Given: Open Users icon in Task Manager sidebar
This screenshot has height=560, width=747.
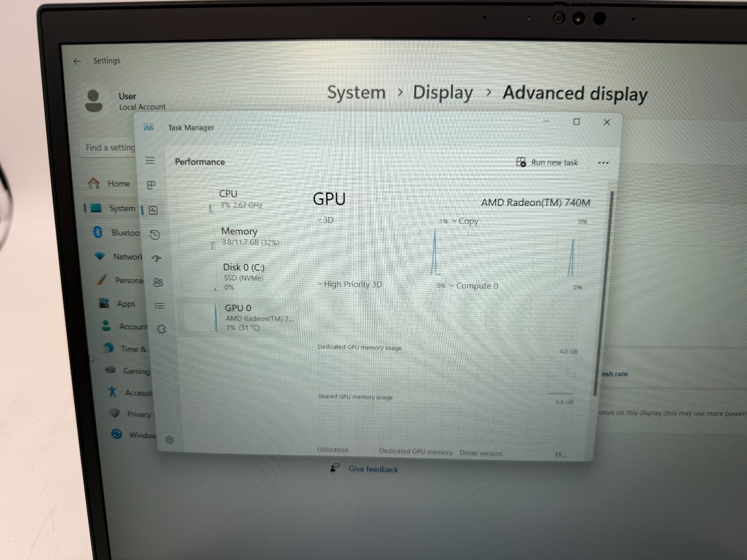Looking at the screenshot, I should (x=158, y=282).
